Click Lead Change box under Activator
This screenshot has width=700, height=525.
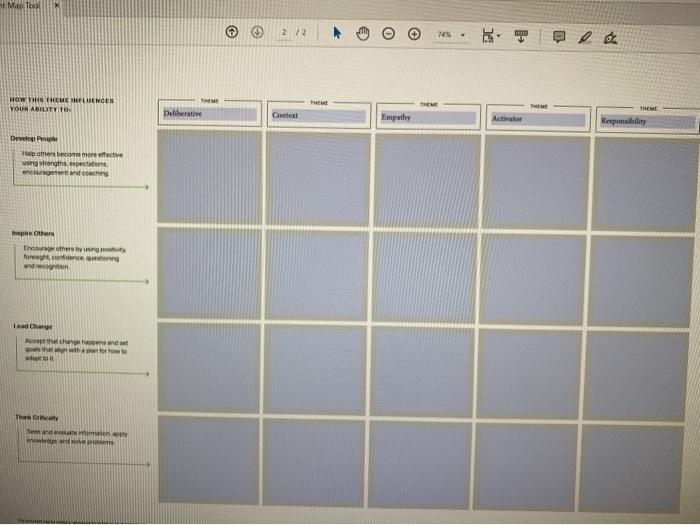click(x=529, y=374)
